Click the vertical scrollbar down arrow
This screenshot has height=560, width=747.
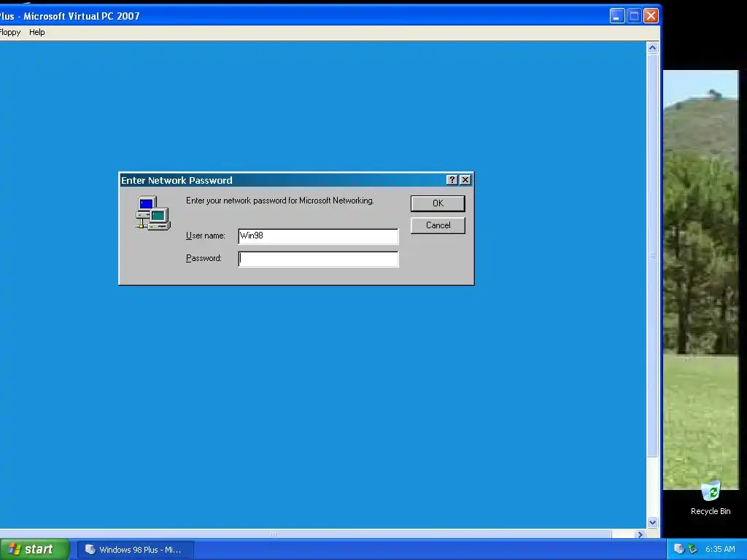coord(652,522)
